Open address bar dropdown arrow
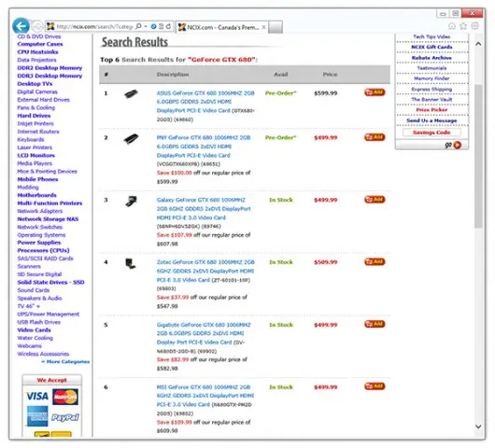The image size is (495, 448). pos(146,26)
